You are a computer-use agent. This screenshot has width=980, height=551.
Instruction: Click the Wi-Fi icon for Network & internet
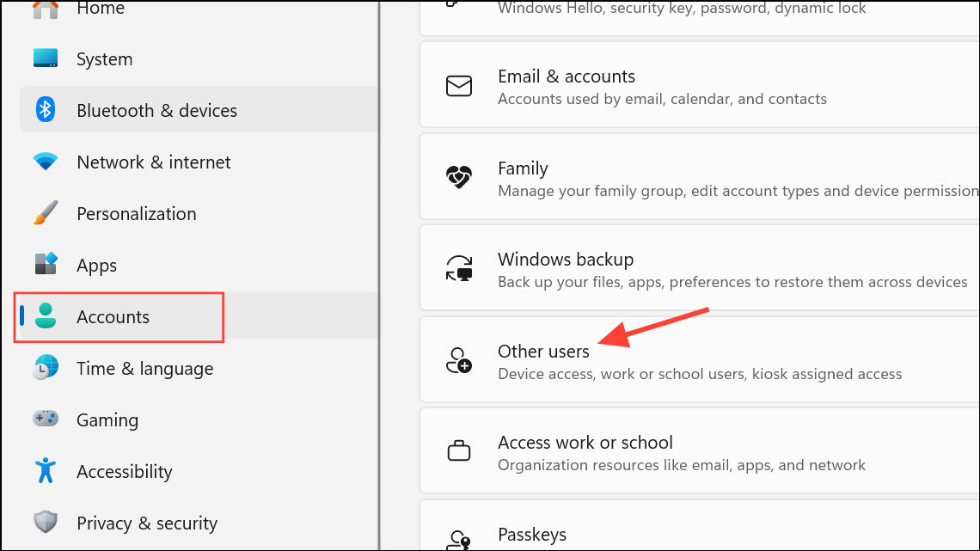[46, 162]
